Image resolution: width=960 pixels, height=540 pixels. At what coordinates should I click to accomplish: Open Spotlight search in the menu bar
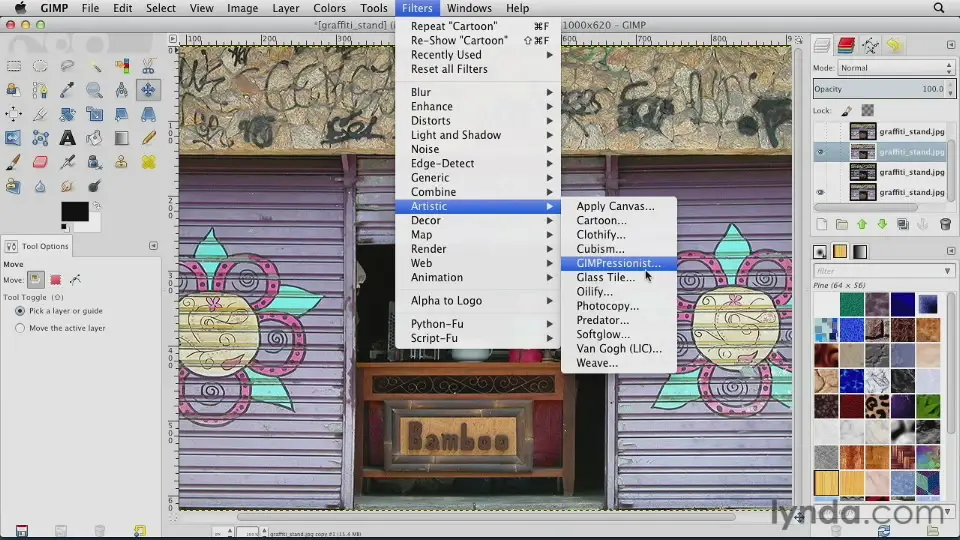point(939,8)
